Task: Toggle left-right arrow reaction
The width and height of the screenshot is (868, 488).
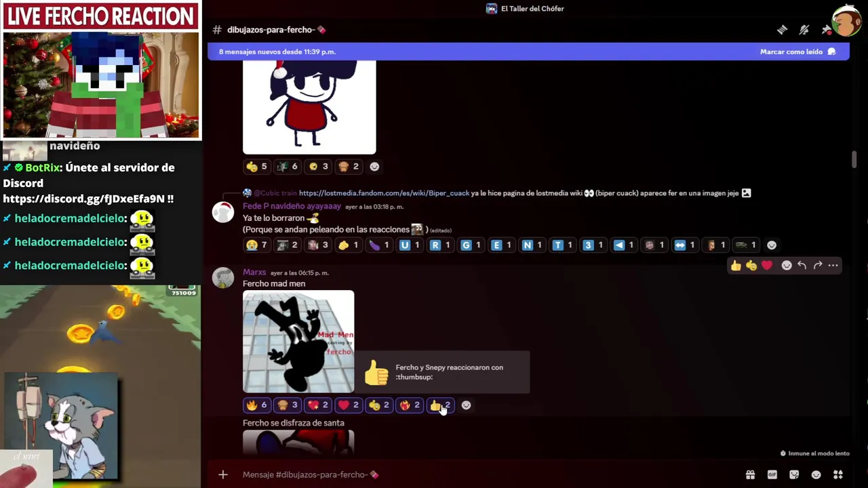Action: point(684,245)
